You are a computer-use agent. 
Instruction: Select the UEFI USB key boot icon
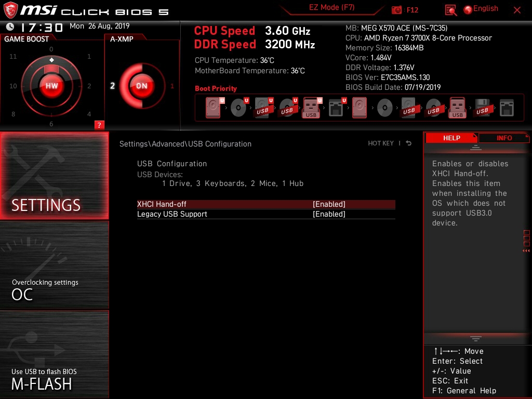tap(312, 108)
